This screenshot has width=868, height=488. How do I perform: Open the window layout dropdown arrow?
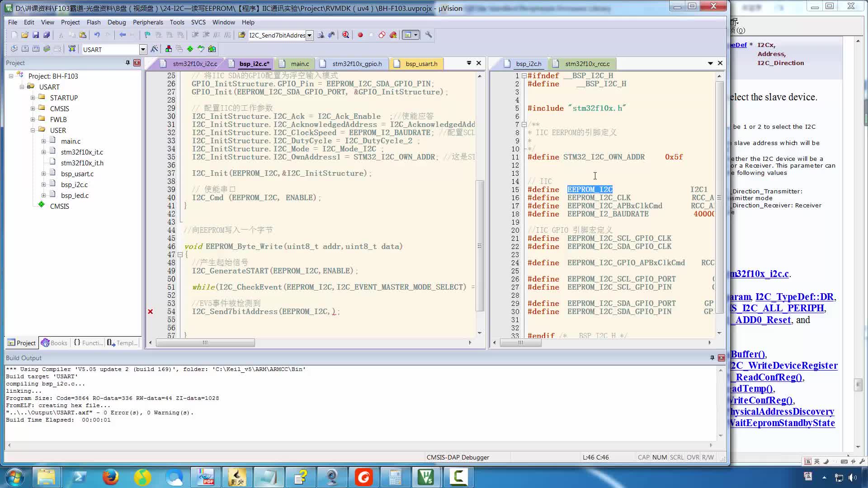tap(416, 35)
